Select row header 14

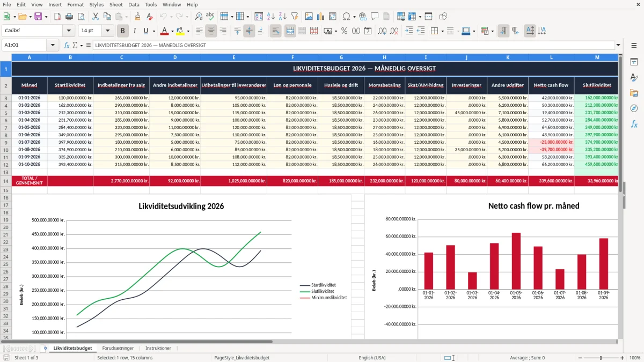(6, 181)
